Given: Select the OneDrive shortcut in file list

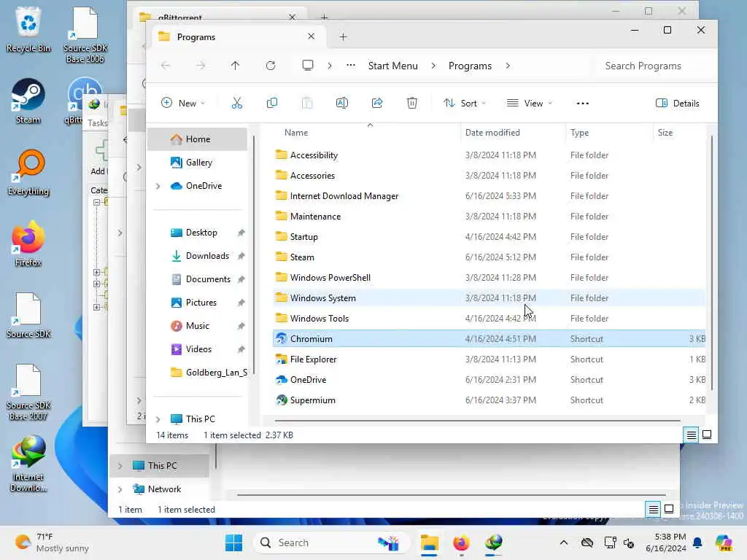Looking at the screenshot, I should click(x=489, y=380).
